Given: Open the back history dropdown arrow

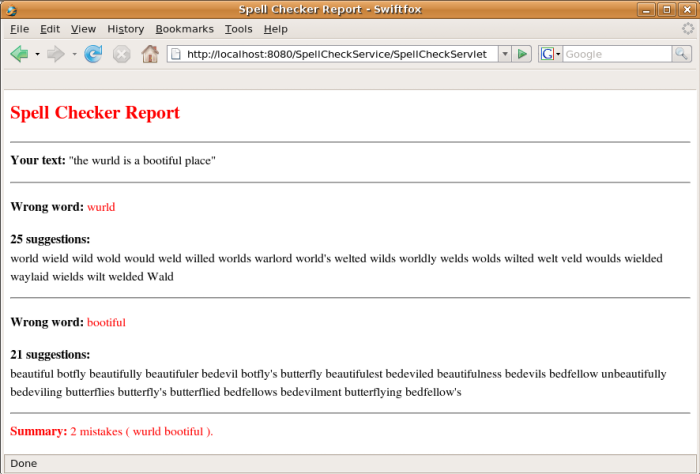Looking at the screenshot, I should (x=38, y=54).
